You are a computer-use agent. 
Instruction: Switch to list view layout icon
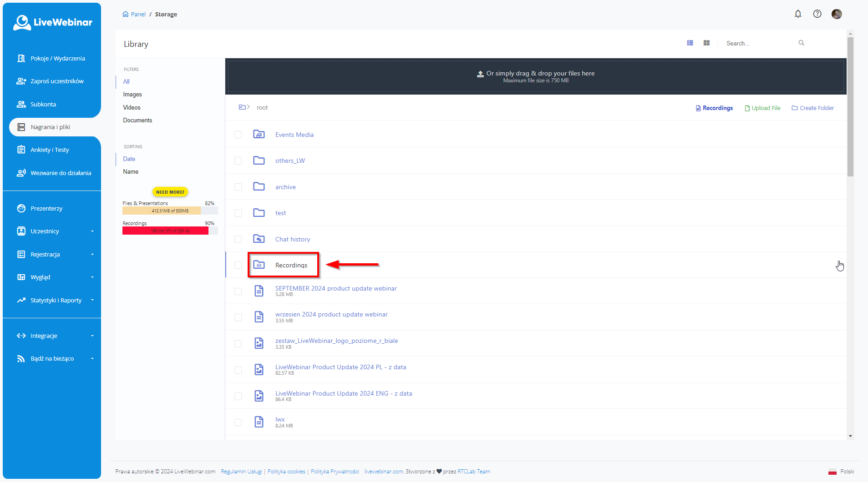pyautogui.click(x=690, y=43)
